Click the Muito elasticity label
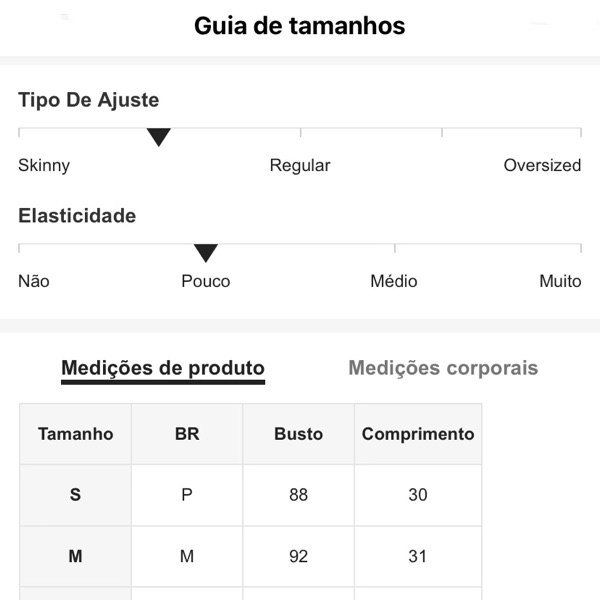The height and width of the screenshot is (600, 600). click(560, 281)
